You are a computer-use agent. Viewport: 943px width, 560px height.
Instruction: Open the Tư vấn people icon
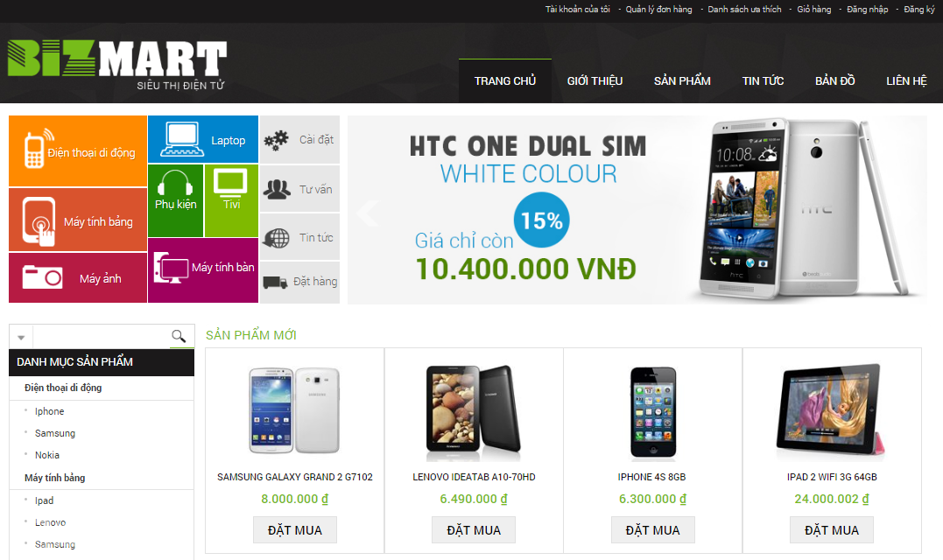pos(277,190)
